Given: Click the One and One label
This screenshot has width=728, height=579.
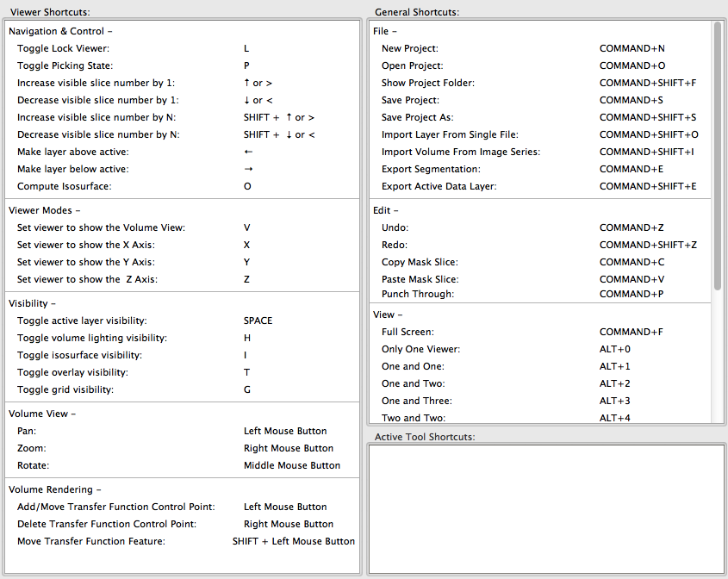Looking at the screenshot, I should (x=413, y=366).
